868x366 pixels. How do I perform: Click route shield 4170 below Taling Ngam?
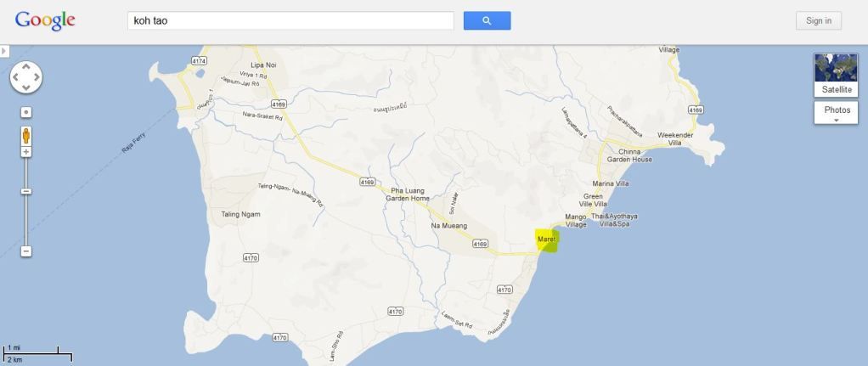click(x=251, y=257)
